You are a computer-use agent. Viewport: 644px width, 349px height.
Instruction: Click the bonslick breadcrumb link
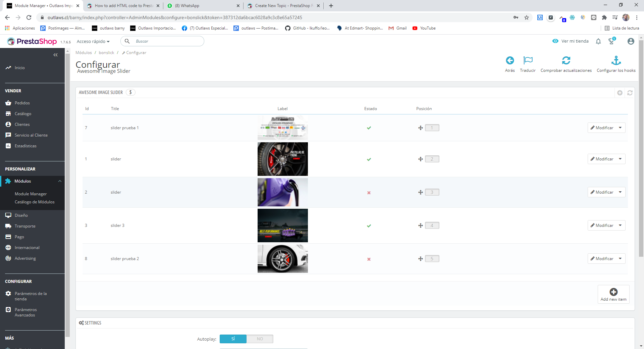point(106,53)
